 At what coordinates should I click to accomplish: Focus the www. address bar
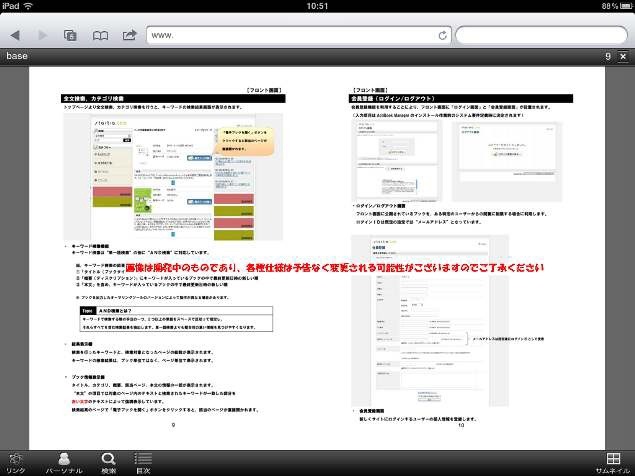[298, 36]
